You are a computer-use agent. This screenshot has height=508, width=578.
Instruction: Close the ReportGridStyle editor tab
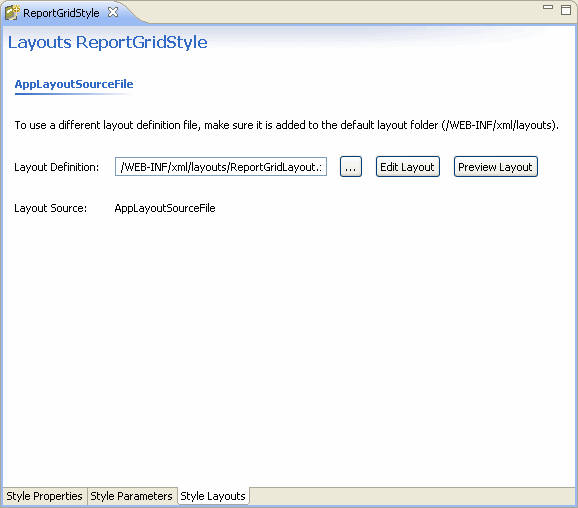click(113, 12)
